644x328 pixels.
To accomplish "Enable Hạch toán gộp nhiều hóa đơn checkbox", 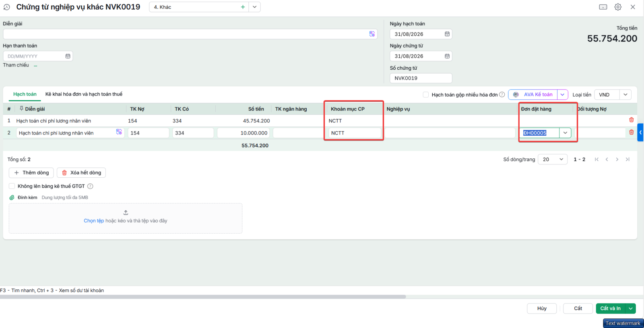I will [426, 95].
